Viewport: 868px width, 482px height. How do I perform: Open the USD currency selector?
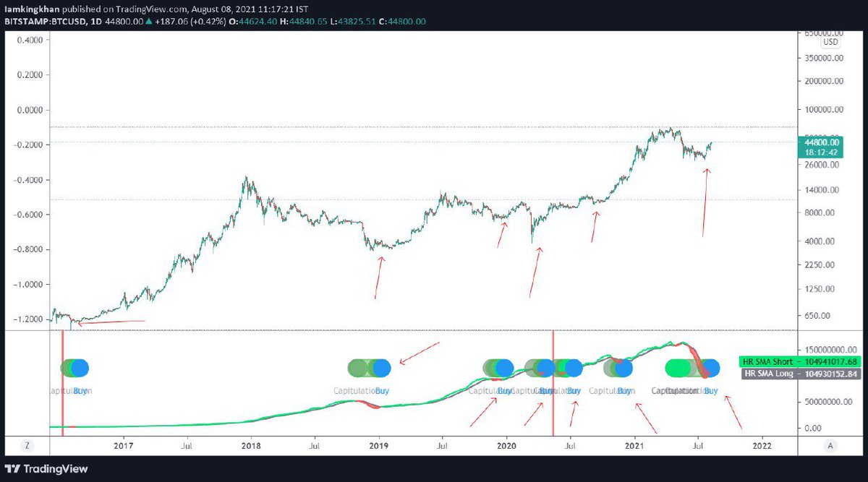pos(830,42)
